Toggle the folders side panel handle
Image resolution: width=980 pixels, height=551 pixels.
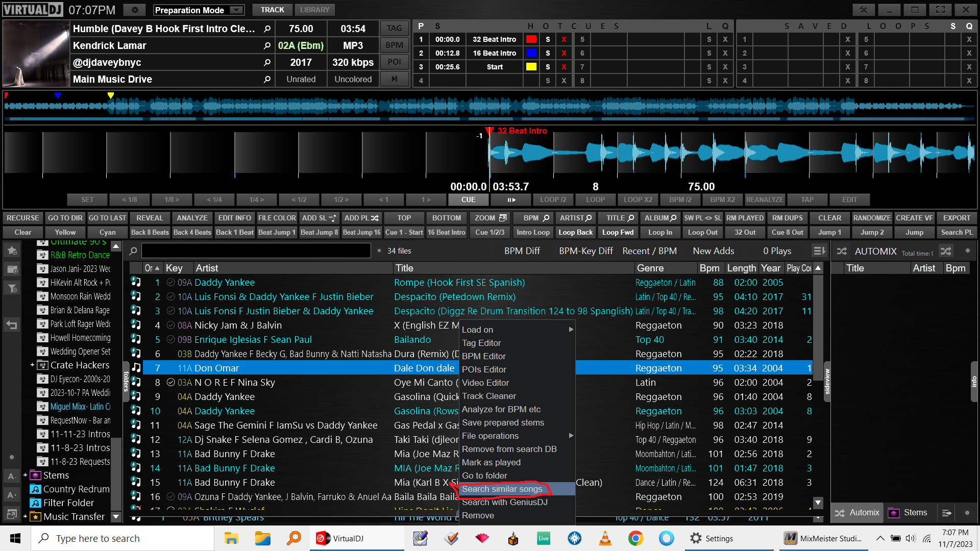coord(126,381)
